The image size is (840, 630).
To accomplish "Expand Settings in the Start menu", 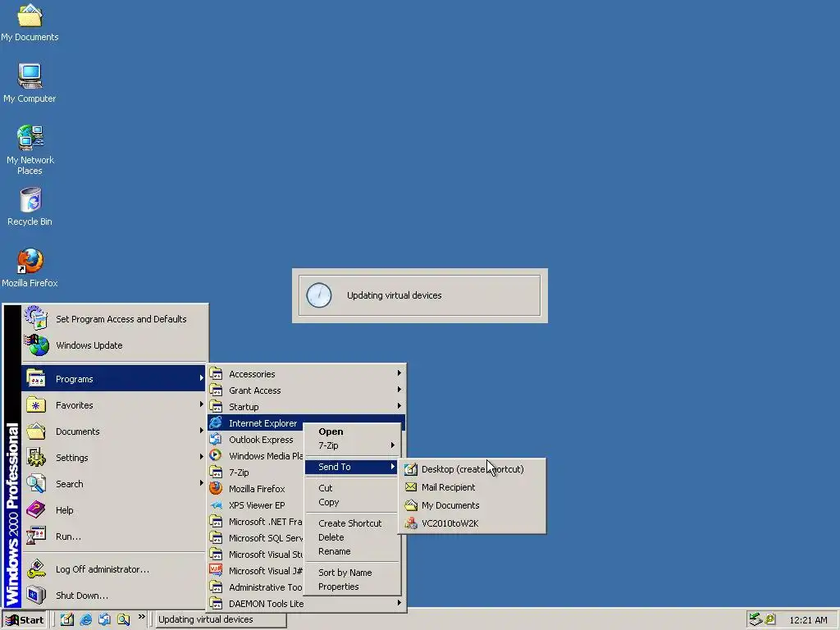I will tap(115, 458).
